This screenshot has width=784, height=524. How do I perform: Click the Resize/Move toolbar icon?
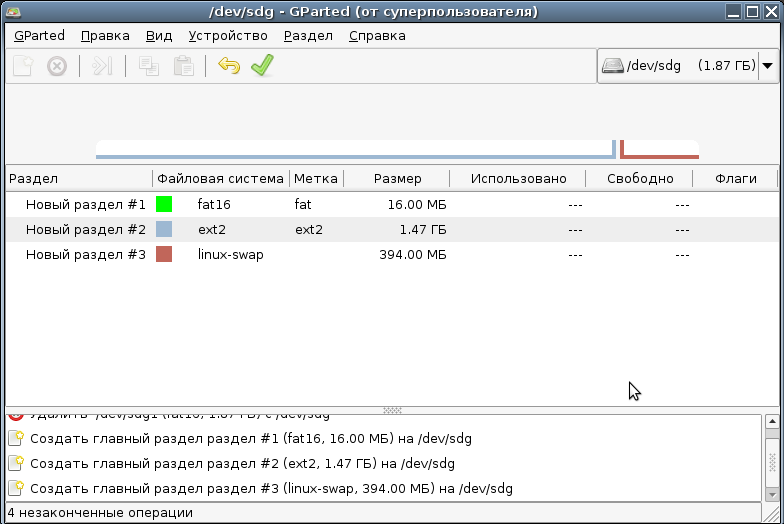click(x=102, y=66)
